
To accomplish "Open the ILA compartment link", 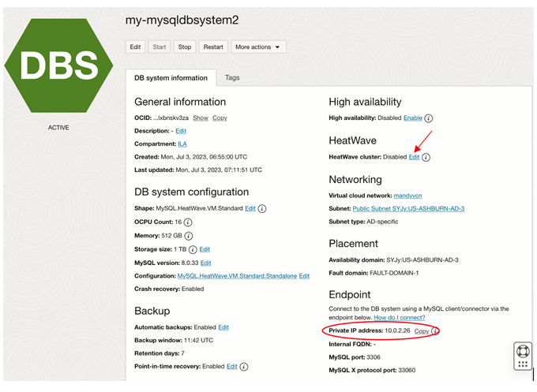I will click(182, 144).
